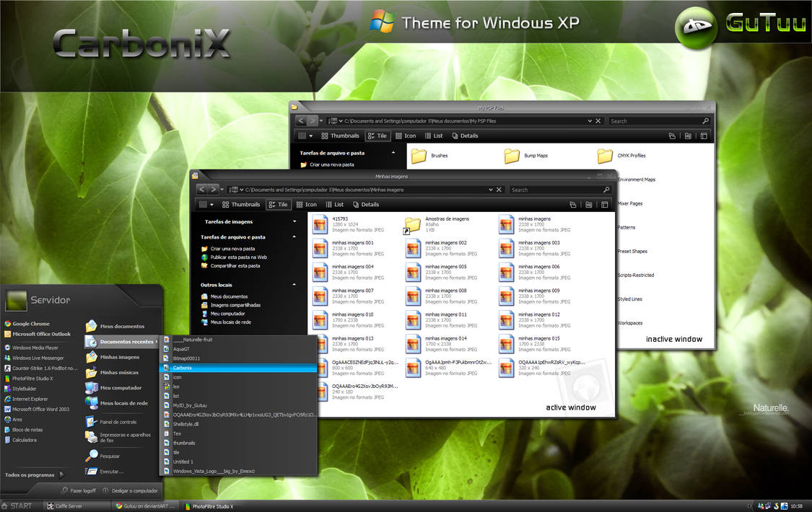Launch Microsoft Office Word 2003

click(x=38, y=409)
